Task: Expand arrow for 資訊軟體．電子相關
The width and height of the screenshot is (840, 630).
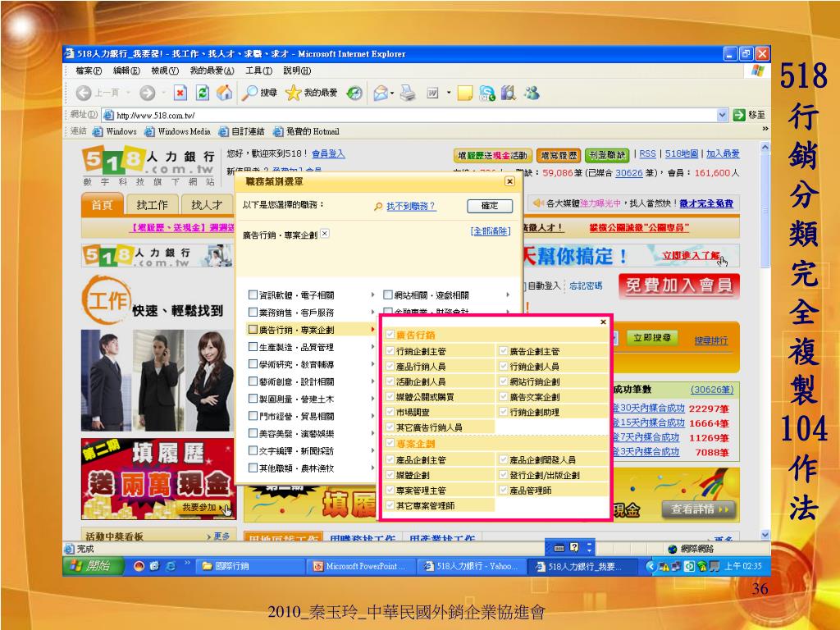Action: pyautogui.click(x=372, y=294)
